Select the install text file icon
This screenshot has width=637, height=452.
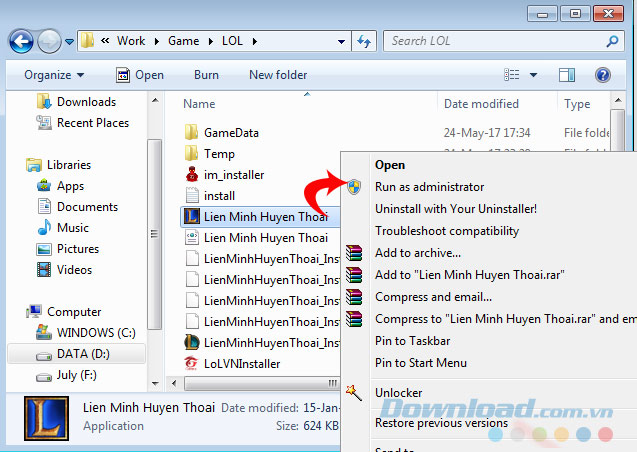pyautogui.click(x=192, y=196)
